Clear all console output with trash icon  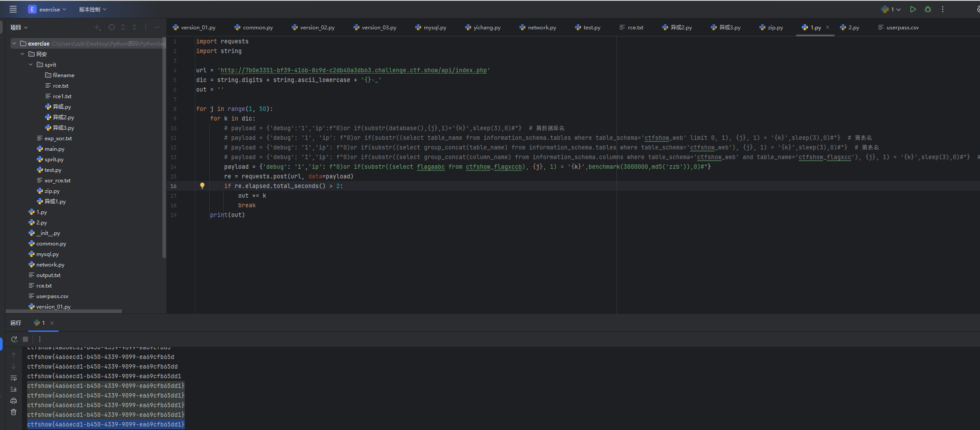point(14,412)
